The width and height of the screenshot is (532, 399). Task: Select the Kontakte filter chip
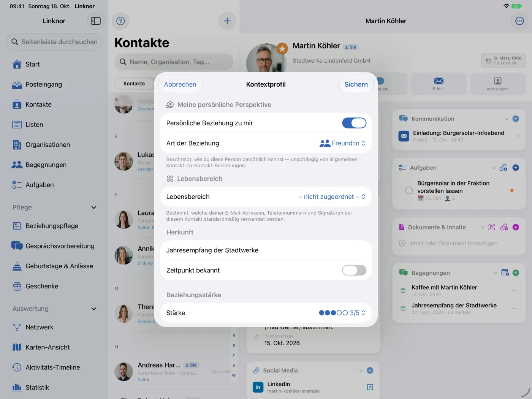pyautogui.click(x=134, y=84)
